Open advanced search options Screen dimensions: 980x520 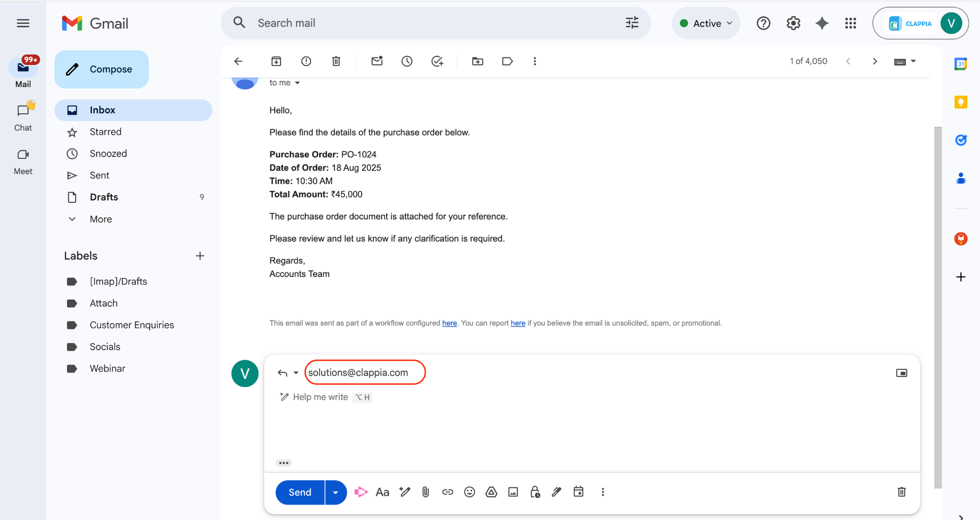click(x=632, y=22)
